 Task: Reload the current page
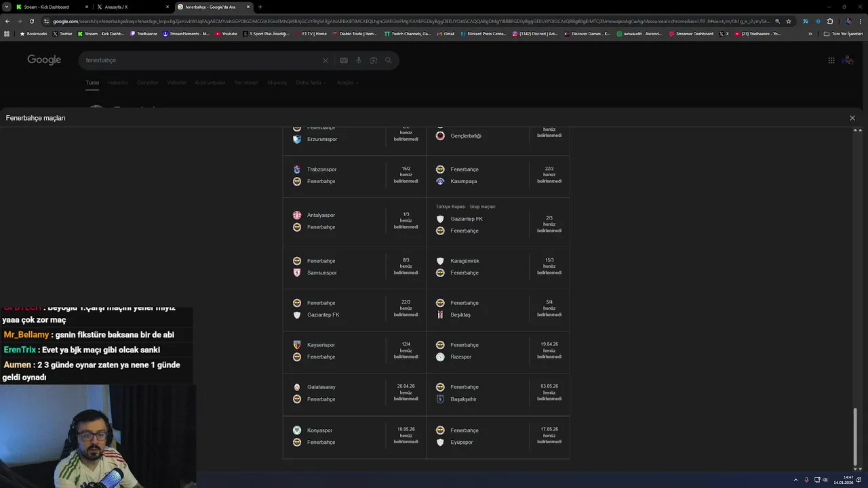tap(32, 21)
